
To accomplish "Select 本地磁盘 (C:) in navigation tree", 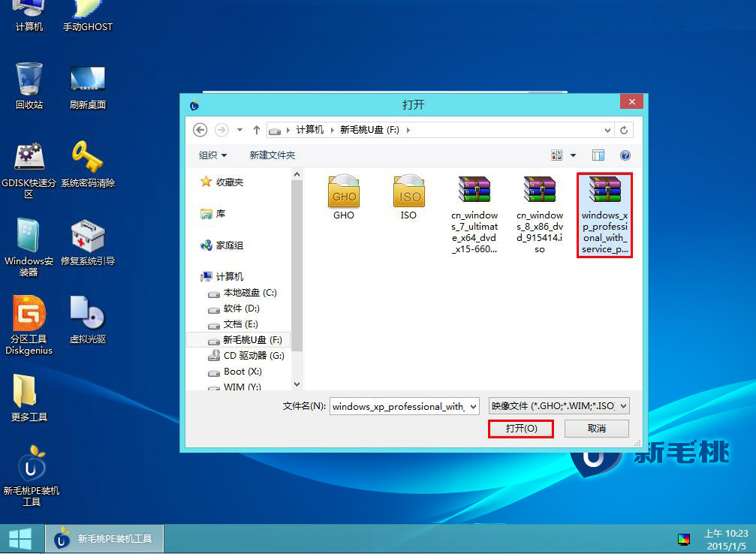I will coord(249,293).
